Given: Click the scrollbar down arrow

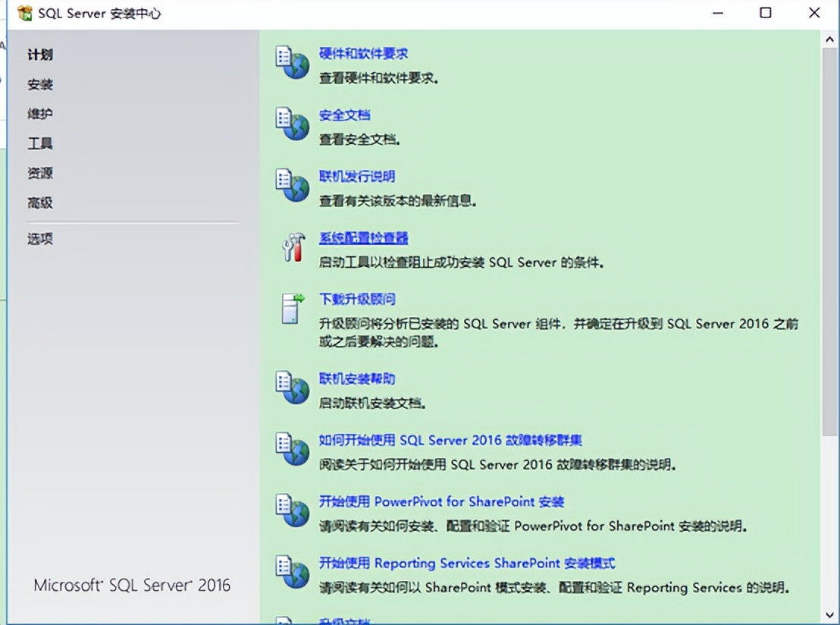Looking at the screenshot, I should (829, 614).
